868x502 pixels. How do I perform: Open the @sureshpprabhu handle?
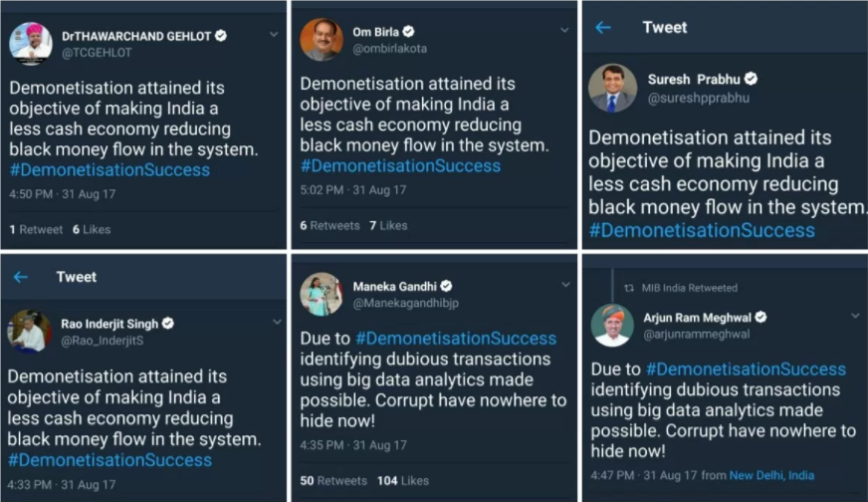click(x=699, y=98)
